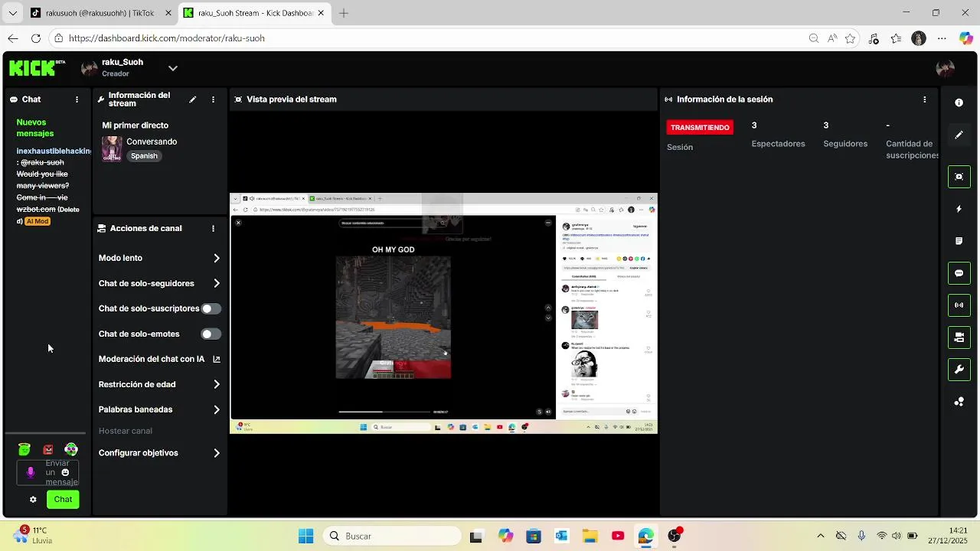Click the pencil icon in right sidebar
980x551 pixels.
click(959, 135)
